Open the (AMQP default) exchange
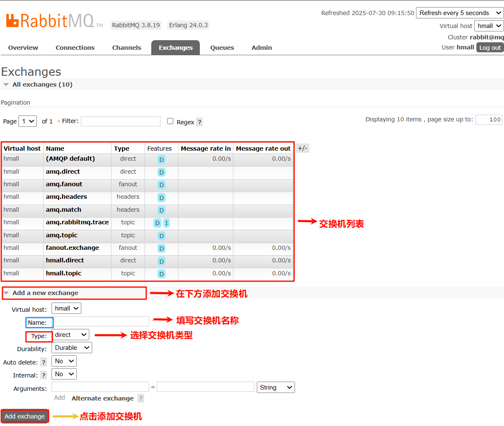 click(x=70, y=159)
